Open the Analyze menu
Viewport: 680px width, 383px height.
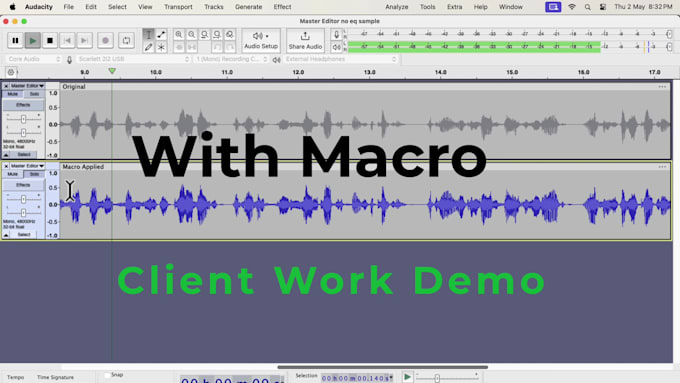point(397,7)
